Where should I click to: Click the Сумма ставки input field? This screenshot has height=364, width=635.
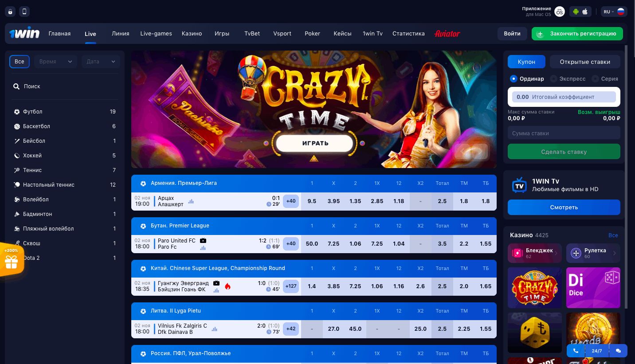564,133
